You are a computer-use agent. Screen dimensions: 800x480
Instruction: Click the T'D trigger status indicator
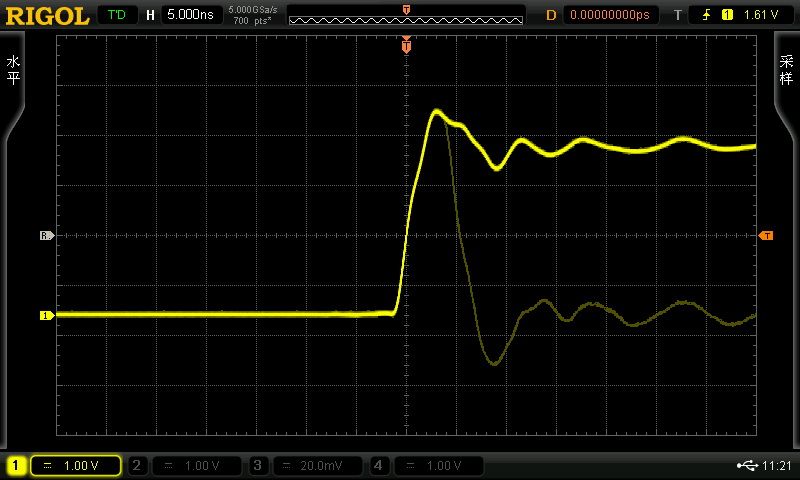[117, 14]
